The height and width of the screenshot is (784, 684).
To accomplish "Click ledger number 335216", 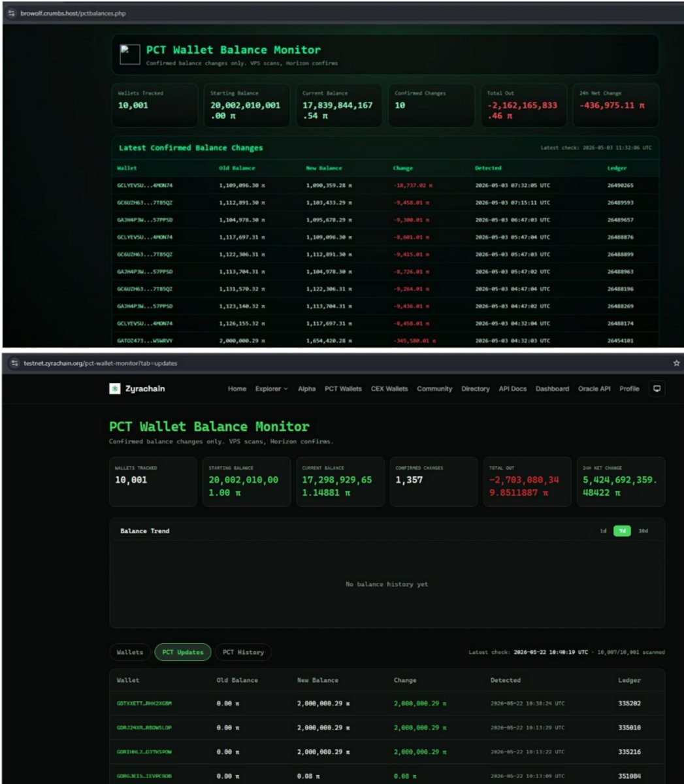I will pos(629,752).
